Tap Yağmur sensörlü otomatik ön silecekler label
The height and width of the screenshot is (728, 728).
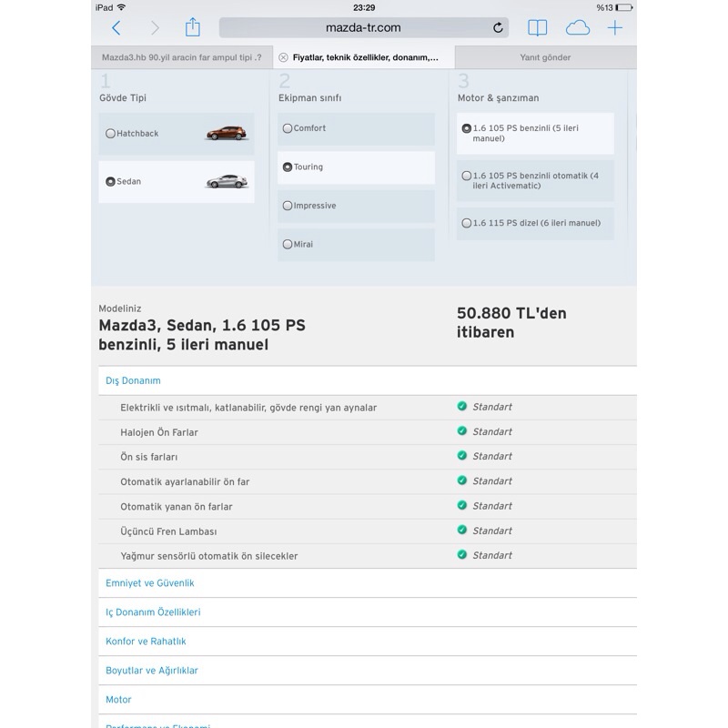click(x=209, y=556)
